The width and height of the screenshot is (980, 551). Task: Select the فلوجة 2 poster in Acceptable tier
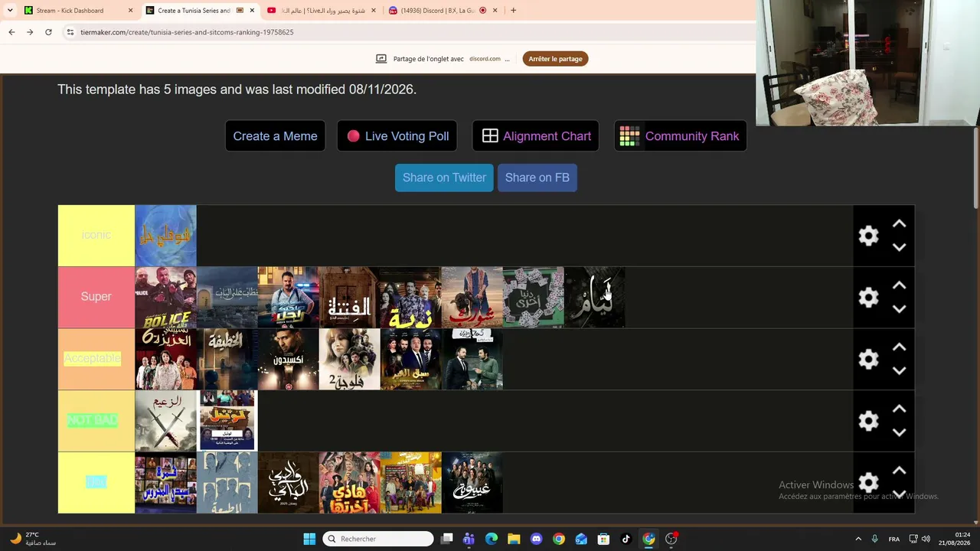350,359
